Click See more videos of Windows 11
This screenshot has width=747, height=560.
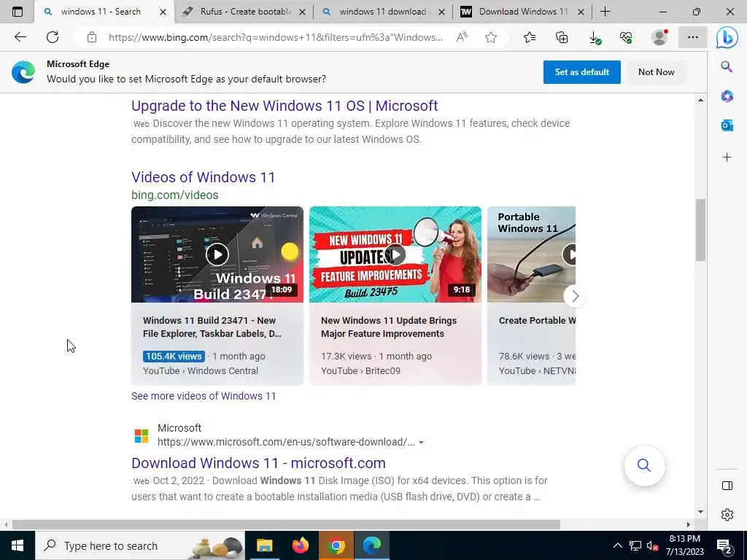[x=204, y=396]
